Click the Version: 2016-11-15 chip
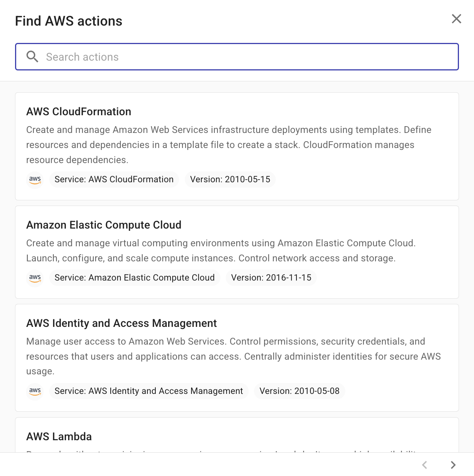Image resolution: width=474 pixels, height=476 pixels. [271, 278]
